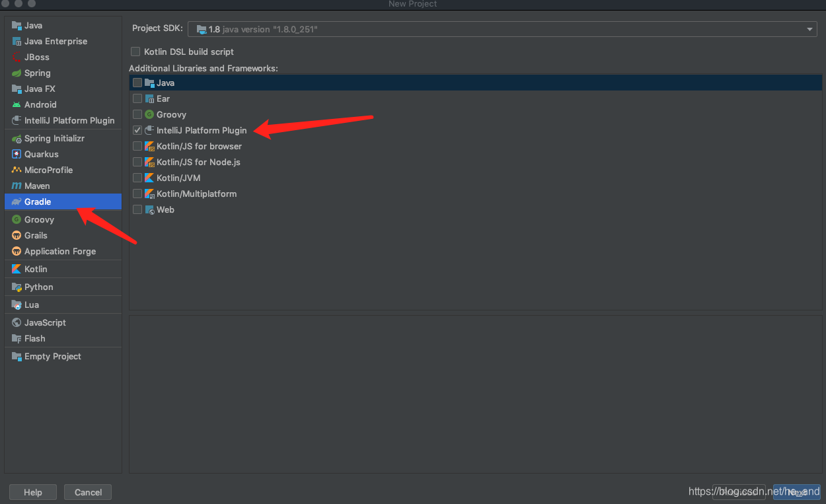
Task: Click the Lua icon
Action: [x=17, y=305]
